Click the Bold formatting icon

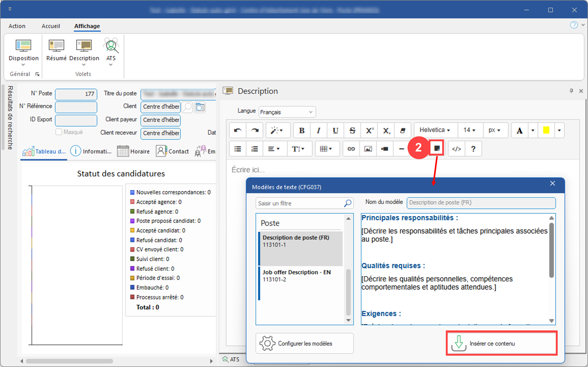(x=301, y=131)
